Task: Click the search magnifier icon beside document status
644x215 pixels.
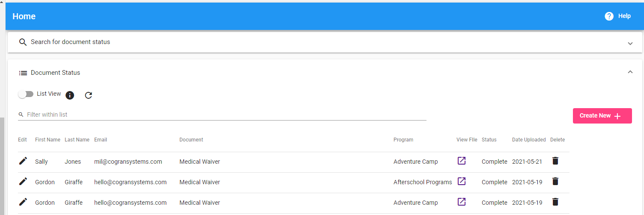Action: 23,42
